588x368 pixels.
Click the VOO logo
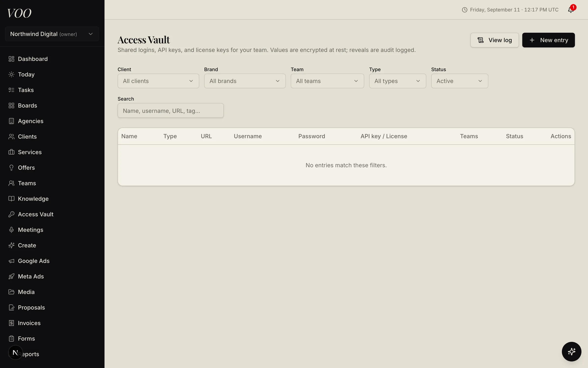tap(19, 13)
